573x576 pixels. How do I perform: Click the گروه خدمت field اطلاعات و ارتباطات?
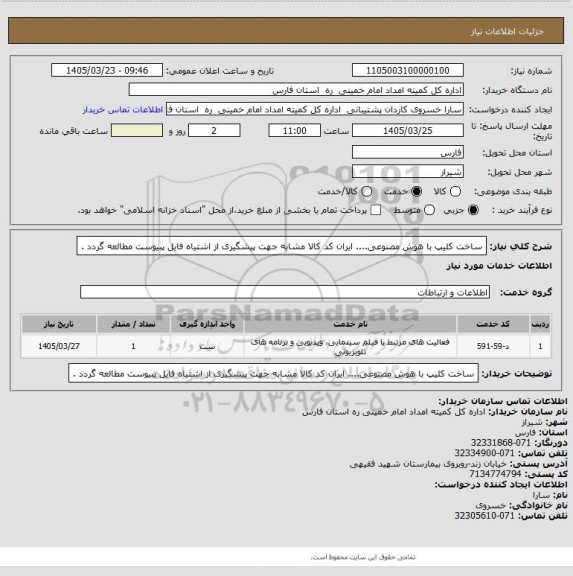coord(285,292)
